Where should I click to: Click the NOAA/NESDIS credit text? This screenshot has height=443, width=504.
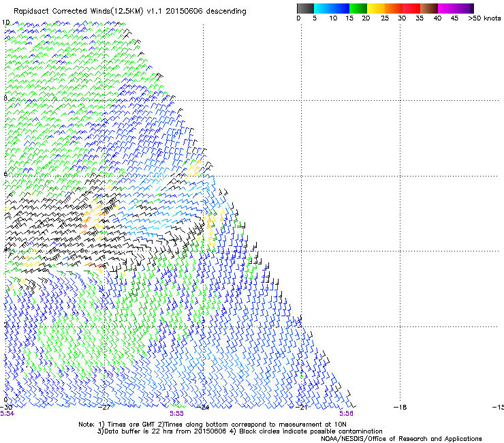(401, 439)
